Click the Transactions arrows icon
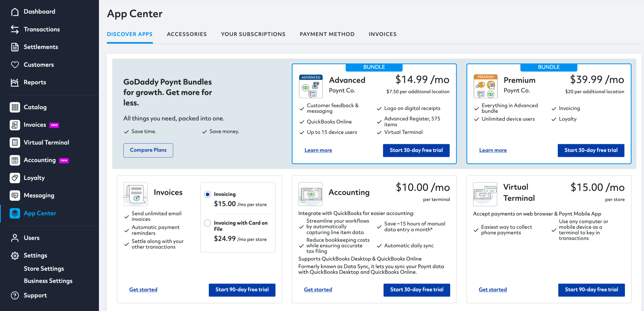Screen dimensions: 644x311 [15, 29]
